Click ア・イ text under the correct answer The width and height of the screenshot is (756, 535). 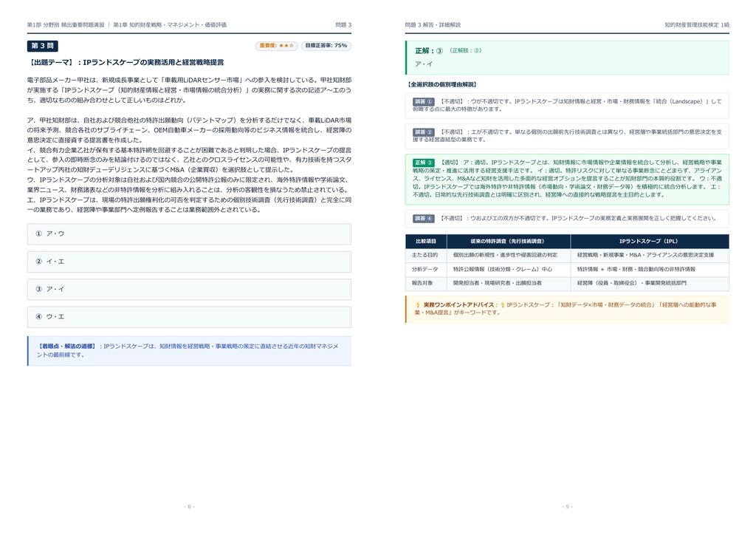click(423, 64)
